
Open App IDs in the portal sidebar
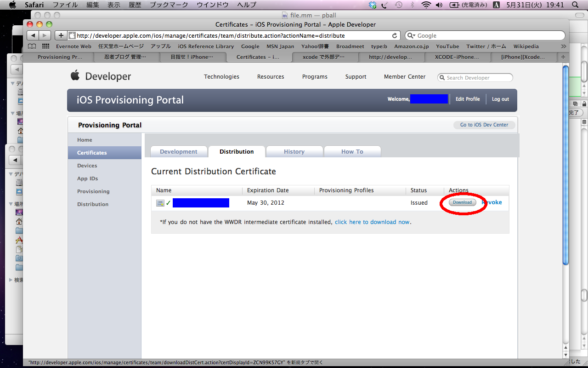tap(105, 178)
